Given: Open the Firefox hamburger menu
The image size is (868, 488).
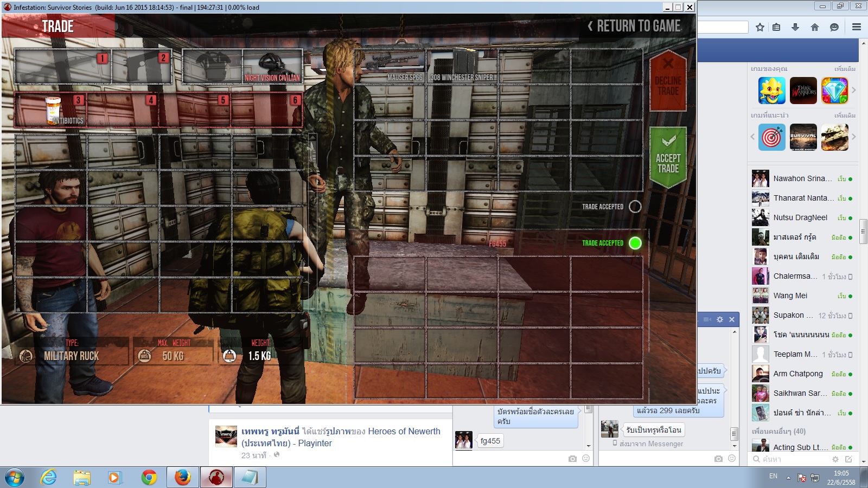Looking at the screenshot, I should coord(857,27).
